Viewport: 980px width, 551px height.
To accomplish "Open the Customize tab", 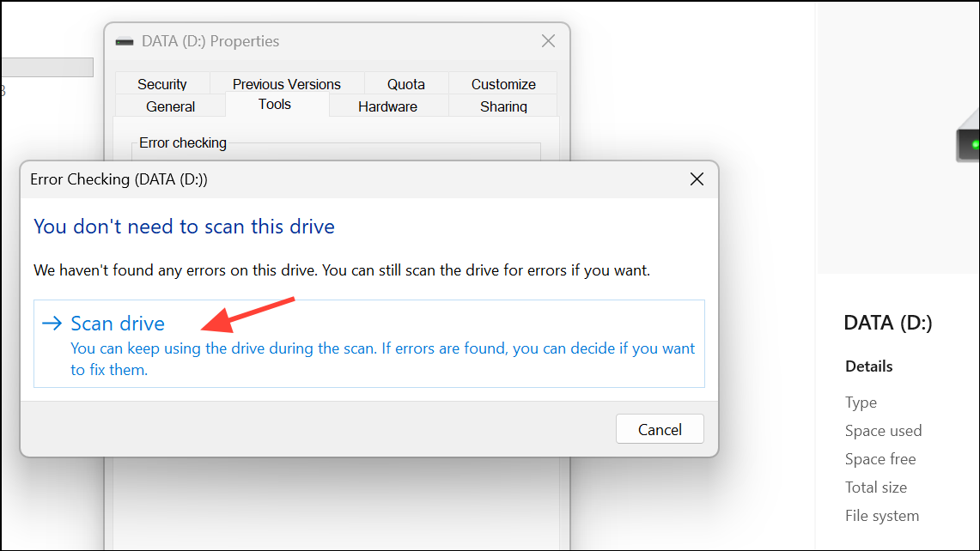I will coord(502,83).
